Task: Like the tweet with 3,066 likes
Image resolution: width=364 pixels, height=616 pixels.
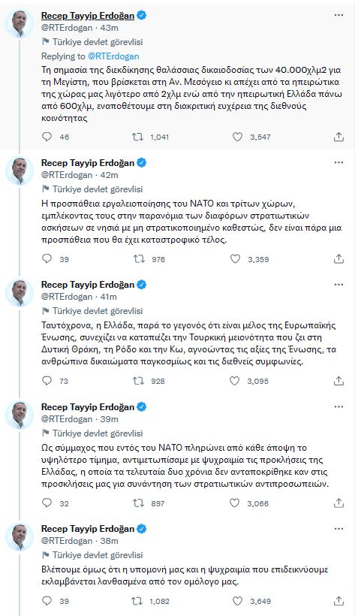Action: (234, 503)
